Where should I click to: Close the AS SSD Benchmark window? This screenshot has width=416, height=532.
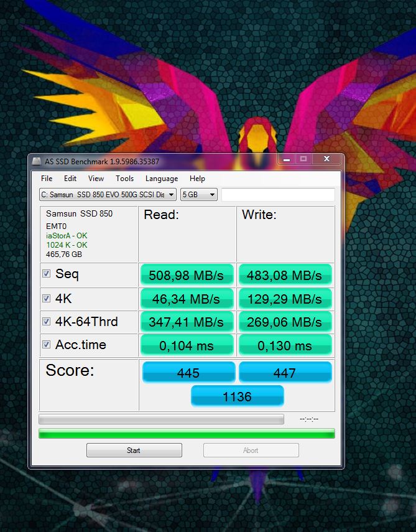pos(327,159)
